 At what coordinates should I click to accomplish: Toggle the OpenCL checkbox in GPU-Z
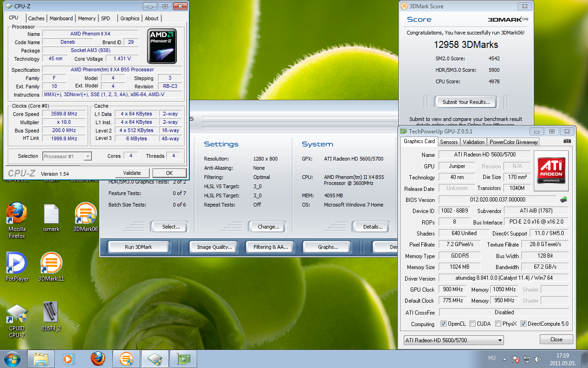click(x=443, y=324)
